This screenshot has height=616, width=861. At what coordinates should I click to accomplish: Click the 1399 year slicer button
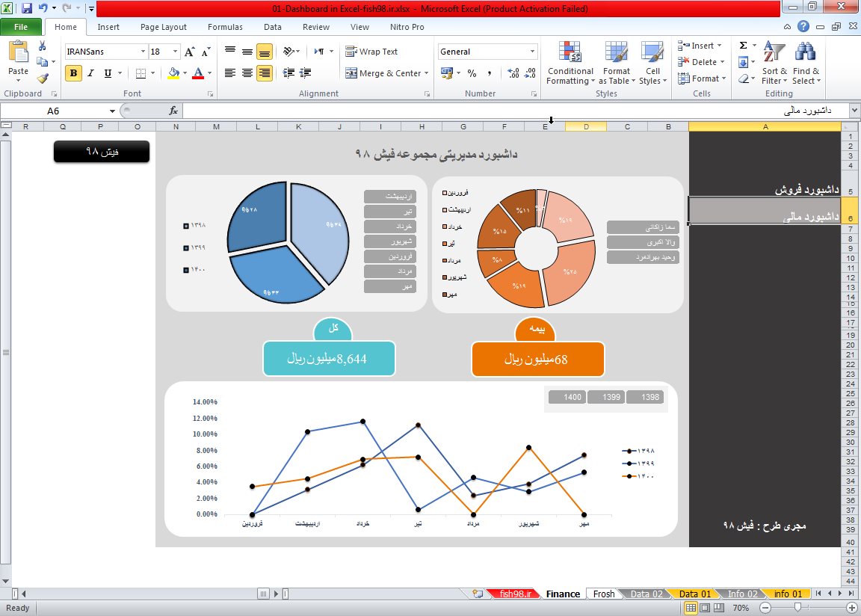[611, 397]
